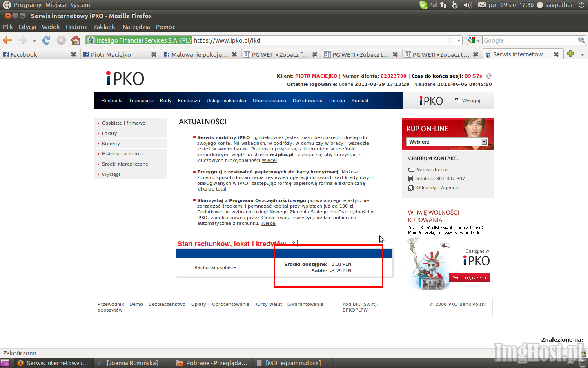The image size is (588, 368).
Task: Open the URL bar dropdown arrow
Action: (459, 40)
